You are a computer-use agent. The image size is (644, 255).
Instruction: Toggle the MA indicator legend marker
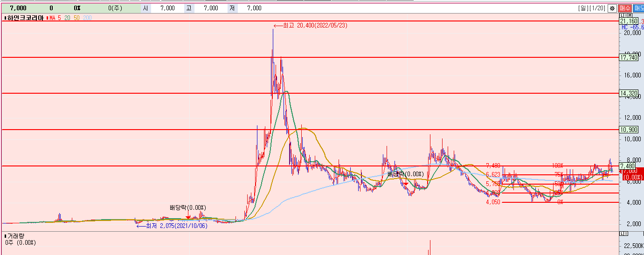point(47,18)
